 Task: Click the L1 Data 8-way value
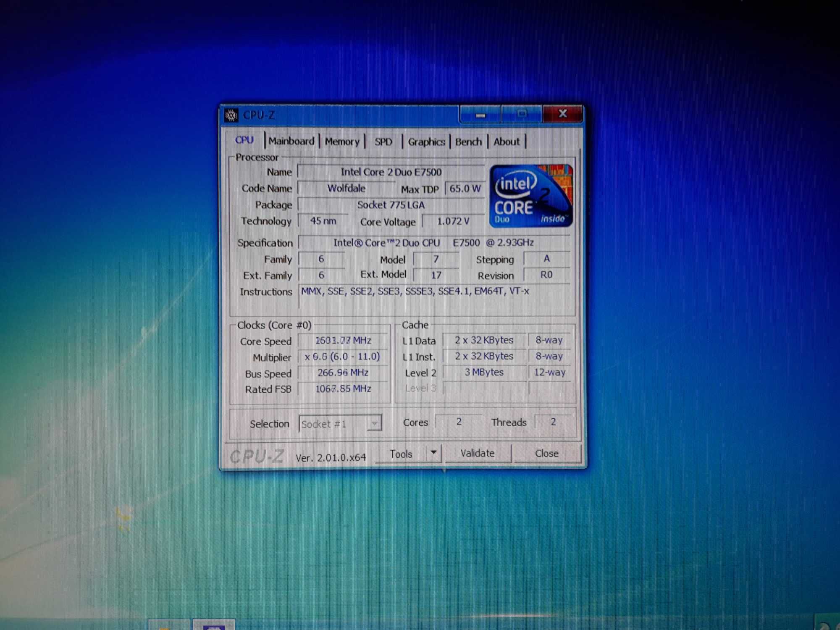point(549,340)
